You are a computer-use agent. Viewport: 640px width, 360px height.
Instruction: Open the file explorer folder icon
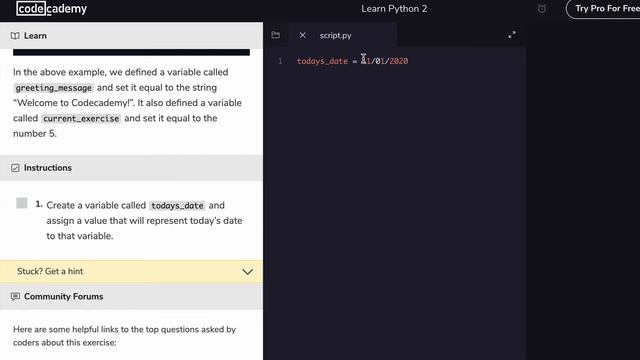[276, 35]
